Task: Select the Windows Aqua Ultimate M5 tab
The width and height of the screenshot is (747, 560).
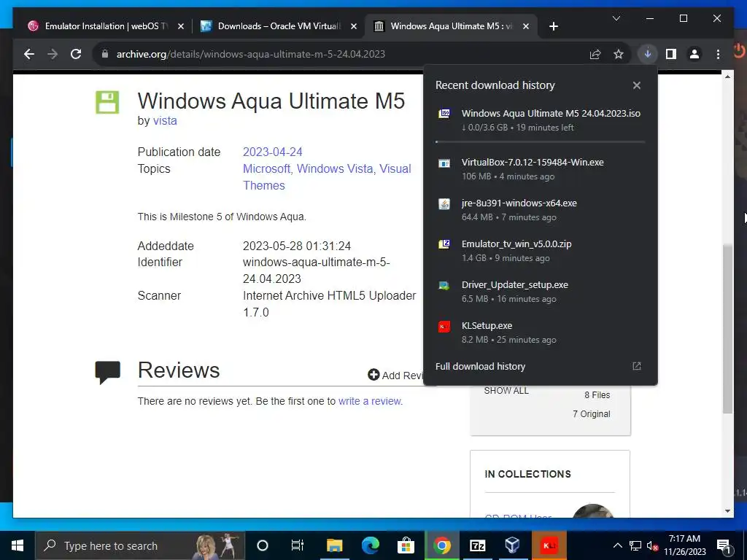Action: point(450,26)
